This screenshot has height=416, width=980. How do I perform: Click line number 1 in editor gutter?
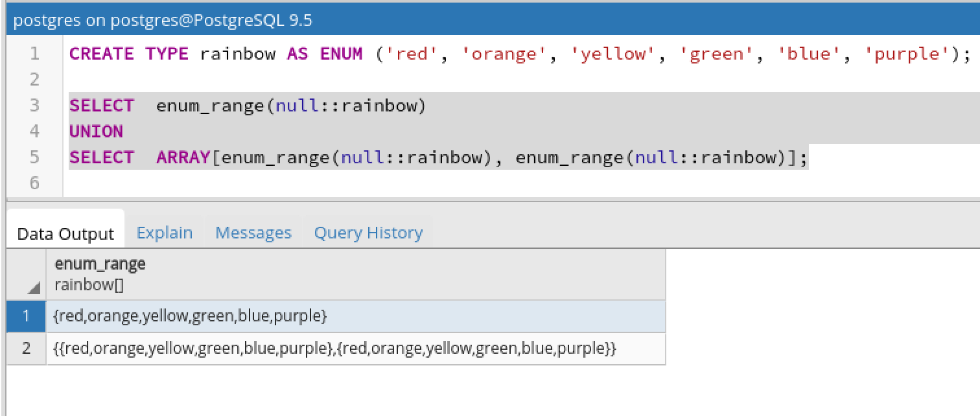click(34, 54)
